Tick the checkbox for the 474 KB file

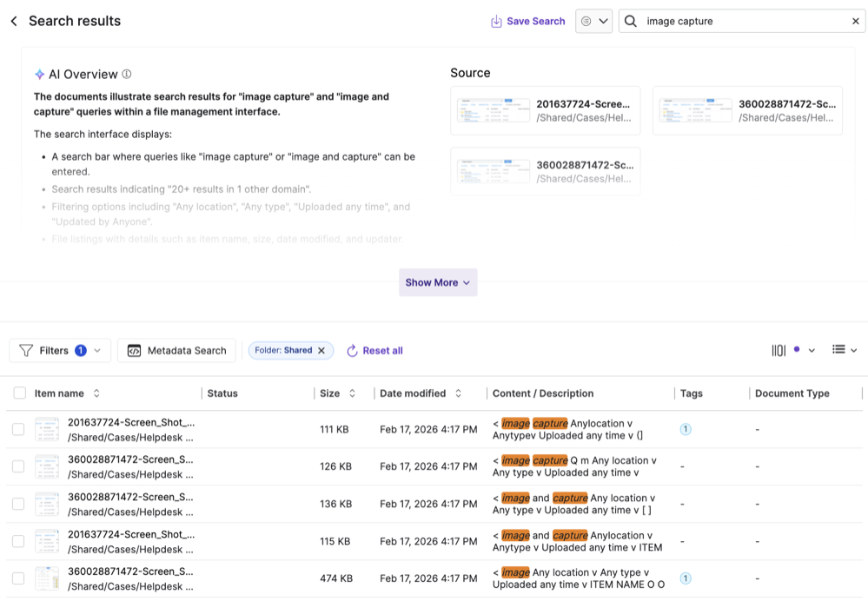pyautogui.click(x=18, y=578)
